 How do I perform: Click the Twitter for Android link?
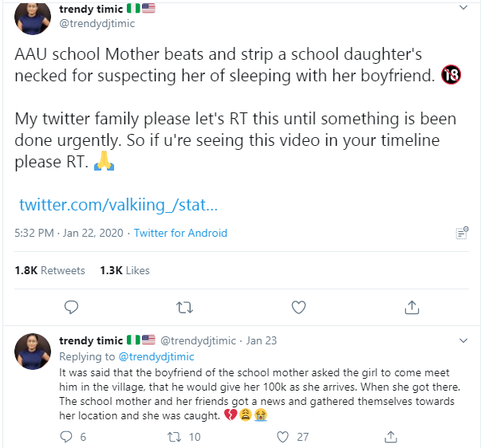tap(180, 233)
